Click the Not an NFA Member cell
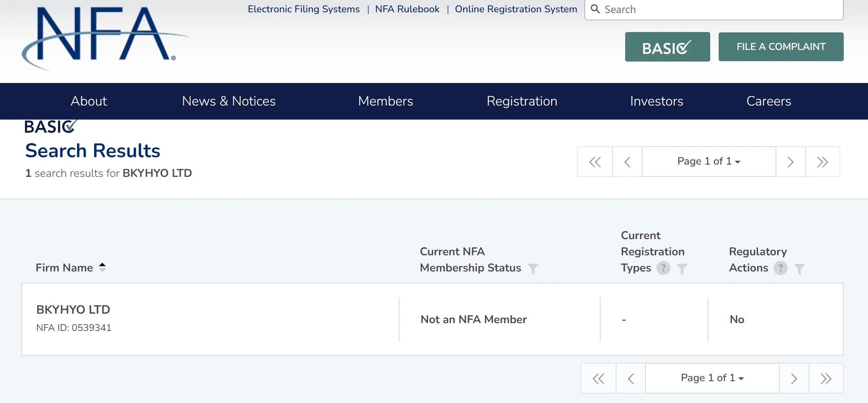Image resolution: width=868 pixels, height=403 pixels. (474, 319)
